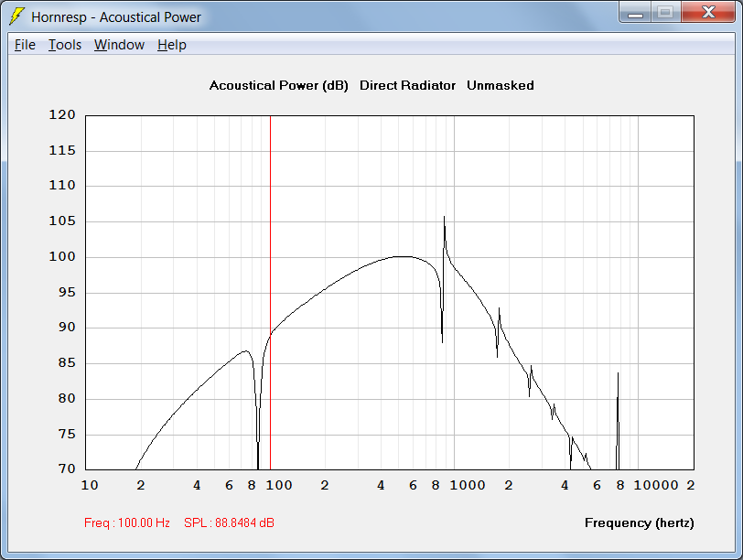
Task: Open the Tools menu
Action: (65, 45)
